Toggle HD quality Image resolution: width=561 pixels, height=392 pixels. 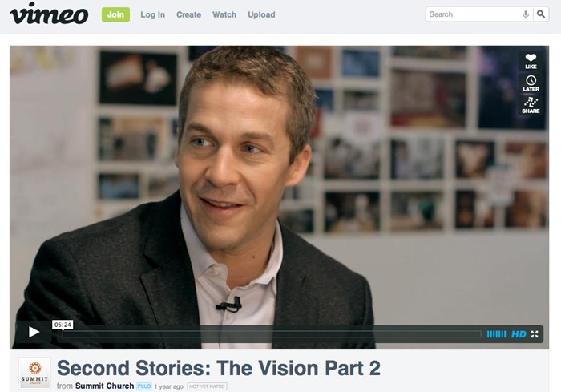coord(519,334)
